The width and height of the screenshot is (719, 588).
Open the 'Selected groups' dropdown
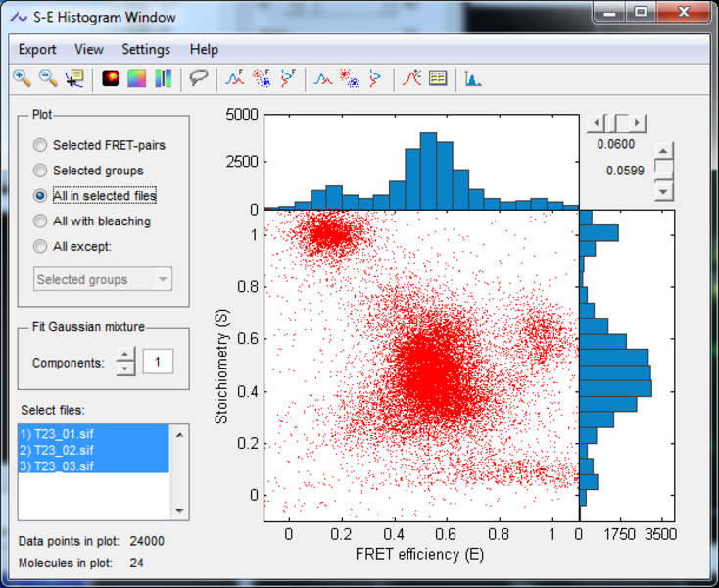[102, 279]
